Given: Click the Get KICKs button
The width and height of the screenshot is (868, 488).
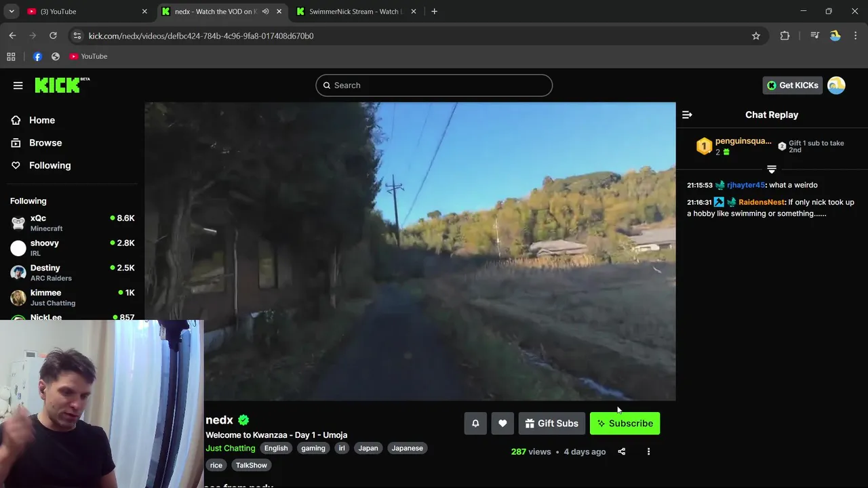Looking at the screenshot, I should pos(792,85).
